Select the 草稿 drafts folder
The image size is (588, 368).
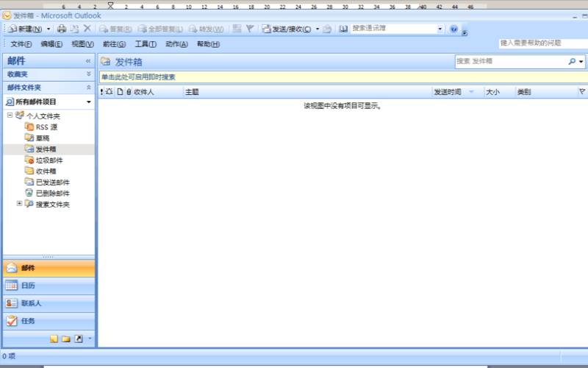[x=43, y=138]
